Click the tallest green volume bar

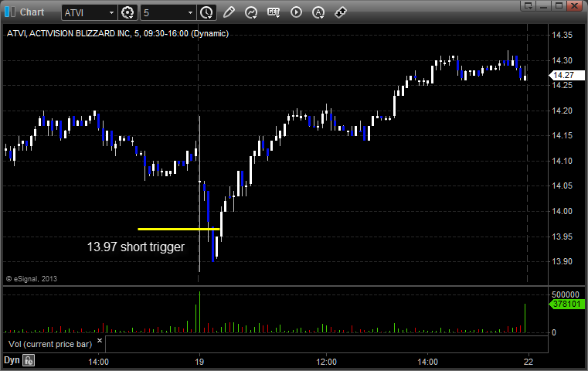point(199,312)
